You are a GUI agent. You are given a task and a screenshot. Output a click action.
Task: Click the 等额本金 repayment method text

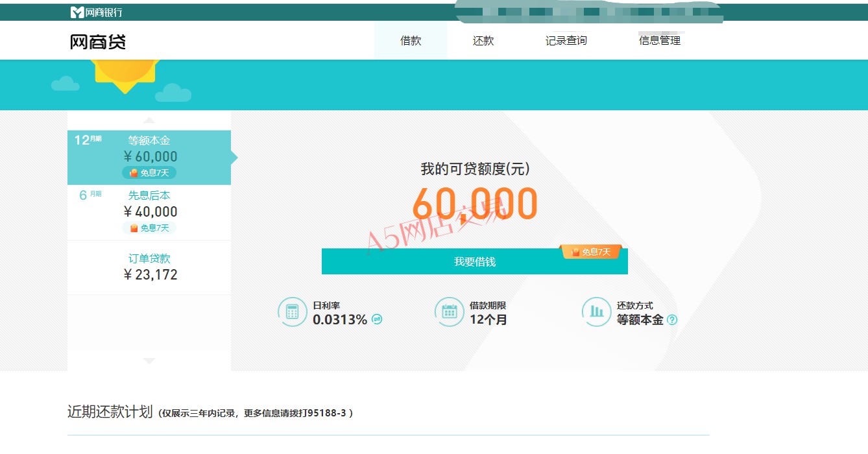click(640, 319)
